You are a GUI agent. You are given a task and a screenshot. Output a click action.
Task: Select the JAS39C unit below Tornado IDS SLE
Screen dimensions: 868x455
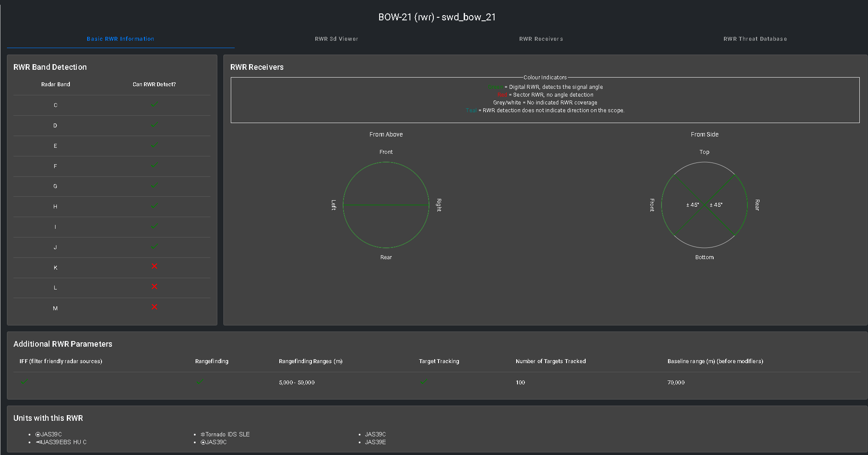213,442
